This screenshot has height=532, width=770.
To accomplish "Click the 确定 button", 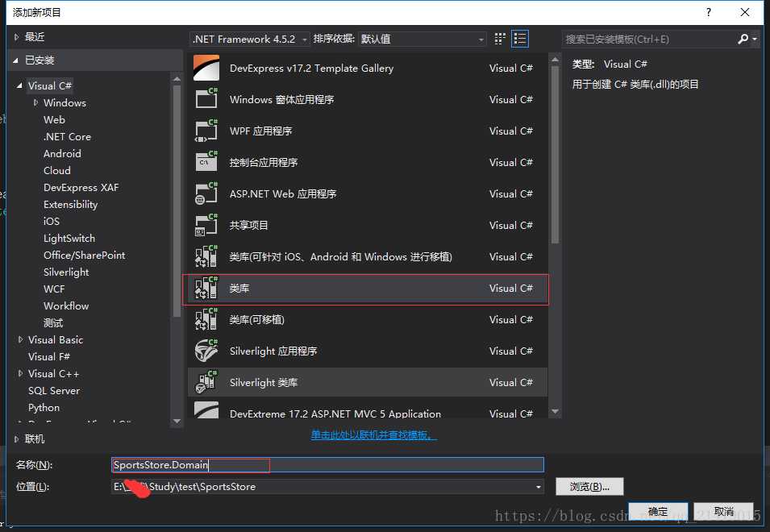I will tap(658, 512).
